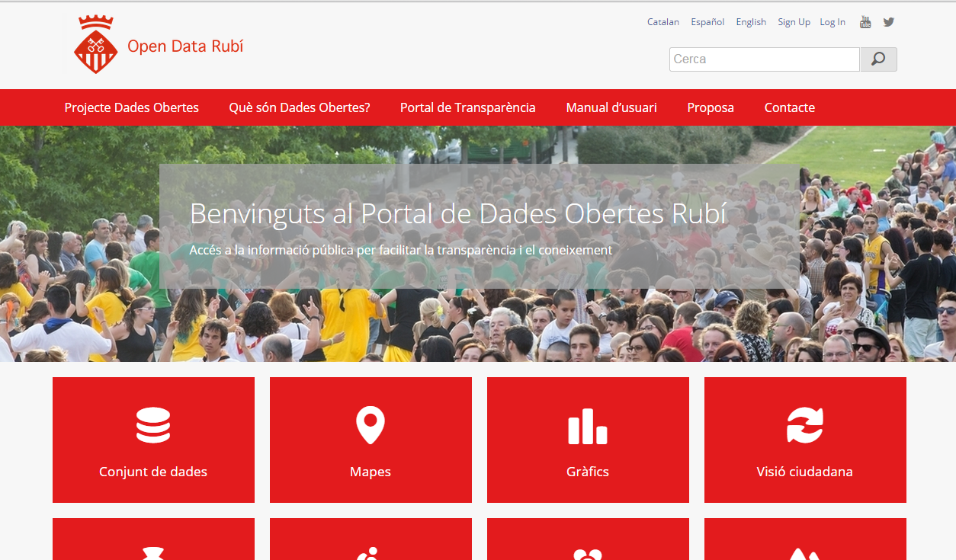Viewport: 956px width, 560px height.
Task: Click the refresh arrows icon for Visió ciudadana
Action: (805, 425)
